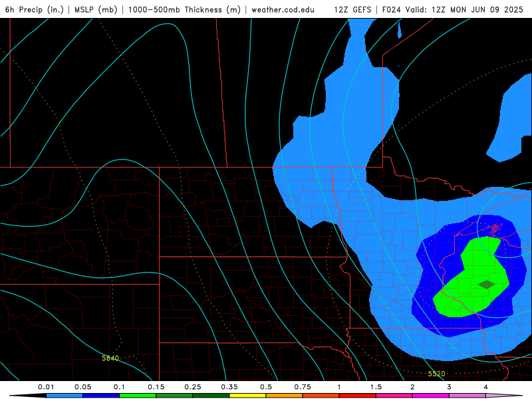Click the 1.5 legend value
The height and width of the screenshot is (399, 532).
(376, 387)
